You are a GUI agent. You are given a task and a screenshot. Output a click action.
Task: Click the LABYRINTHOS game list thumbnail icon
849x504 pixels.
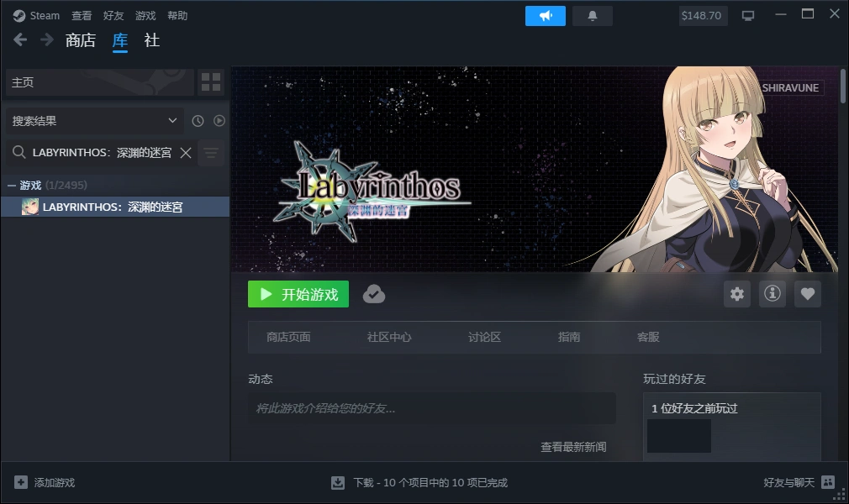(29, 207)
